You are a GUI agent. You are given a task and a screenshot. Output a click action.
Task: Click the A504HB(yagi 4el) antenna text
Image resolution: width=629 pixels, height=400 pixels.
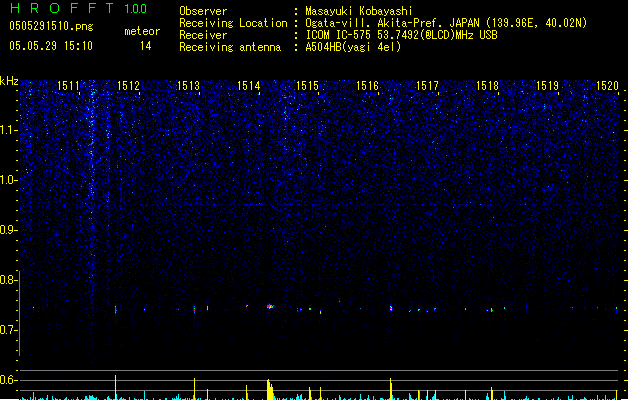tap(353, 47)
